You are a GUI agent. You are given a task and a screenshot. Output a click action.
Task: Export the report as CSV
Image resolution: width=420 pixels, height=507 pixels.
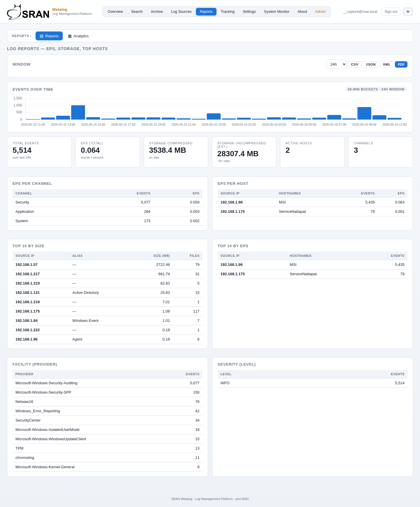pos(355,64)
